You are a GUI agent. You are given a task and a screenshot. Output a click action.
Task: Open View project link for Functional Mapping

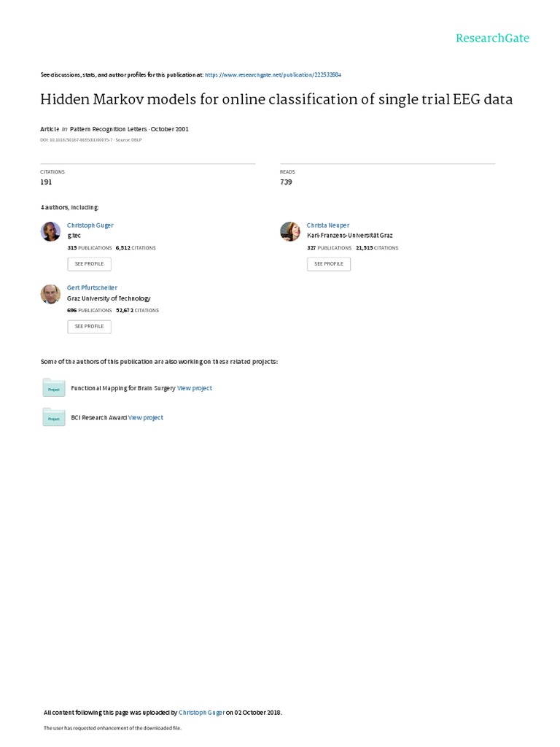(x=195, y=388)
